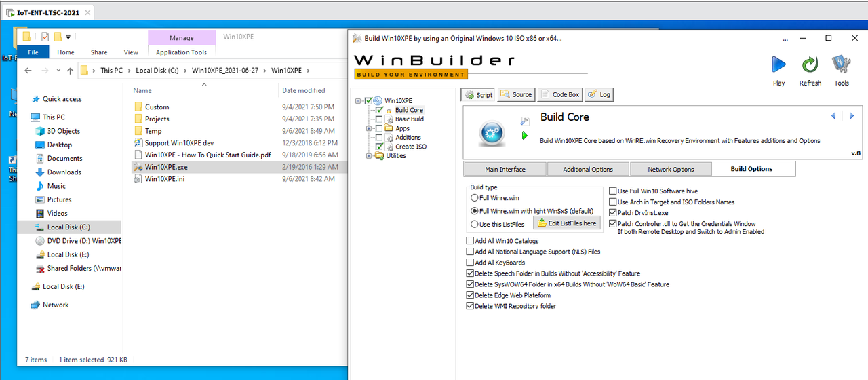
Task: Click Explorer up-one-level arrow
Action: (69, 70)
